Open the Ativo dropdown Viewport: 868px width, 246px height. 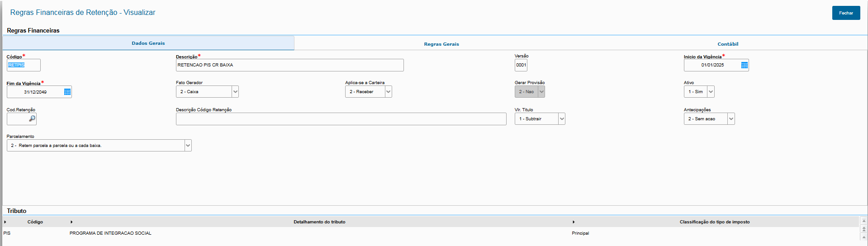(x=711, y=92)
